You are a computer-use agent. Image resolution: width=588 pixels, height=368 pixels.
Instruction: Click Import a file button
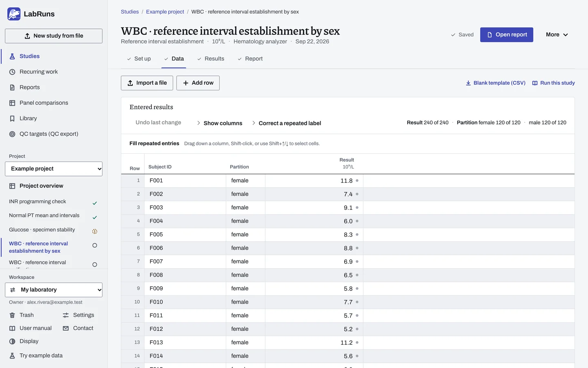point(147,83)
